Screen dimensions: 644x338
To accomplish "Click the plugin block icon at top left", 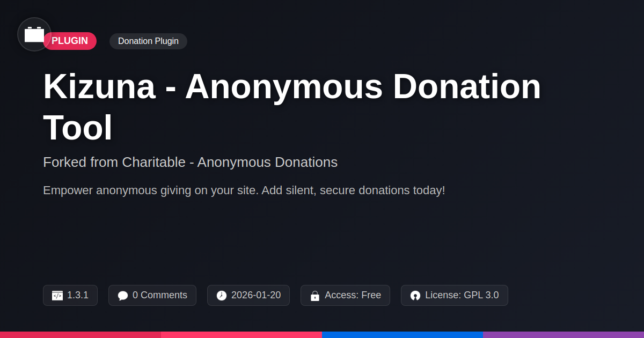I will (x=34, y=34).
